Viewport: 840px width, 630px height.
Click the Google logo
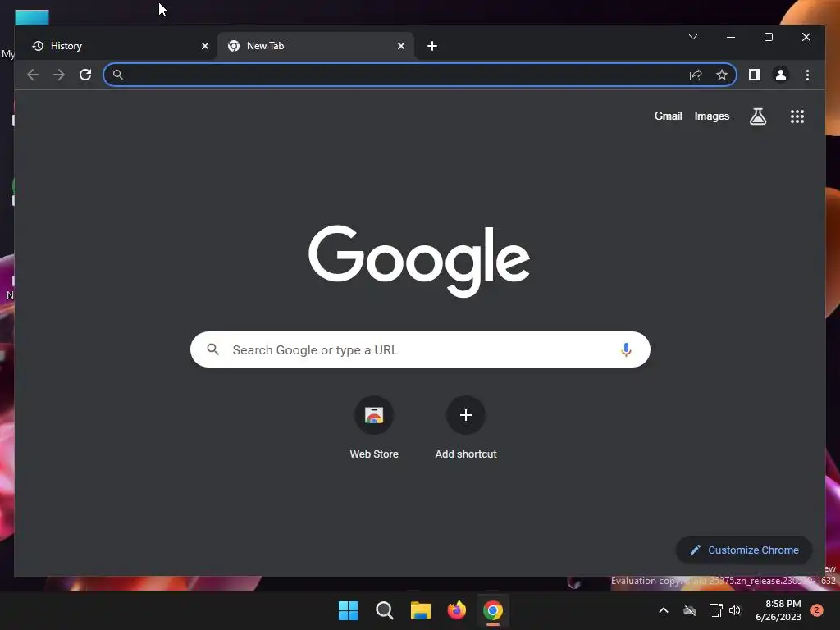click(x=419, y=261)
